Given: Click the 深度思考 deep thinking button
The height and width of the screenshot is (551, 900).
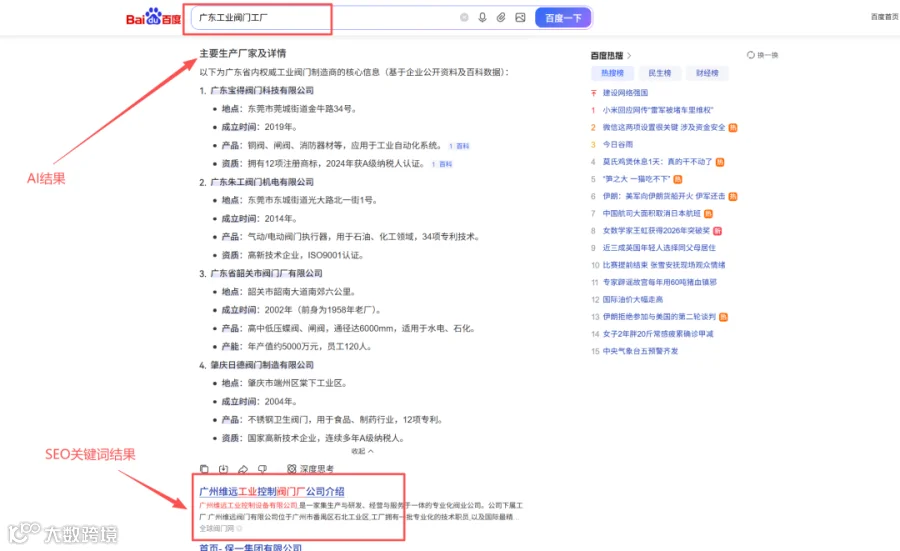Looking at the screenshot, I should 310,469.
